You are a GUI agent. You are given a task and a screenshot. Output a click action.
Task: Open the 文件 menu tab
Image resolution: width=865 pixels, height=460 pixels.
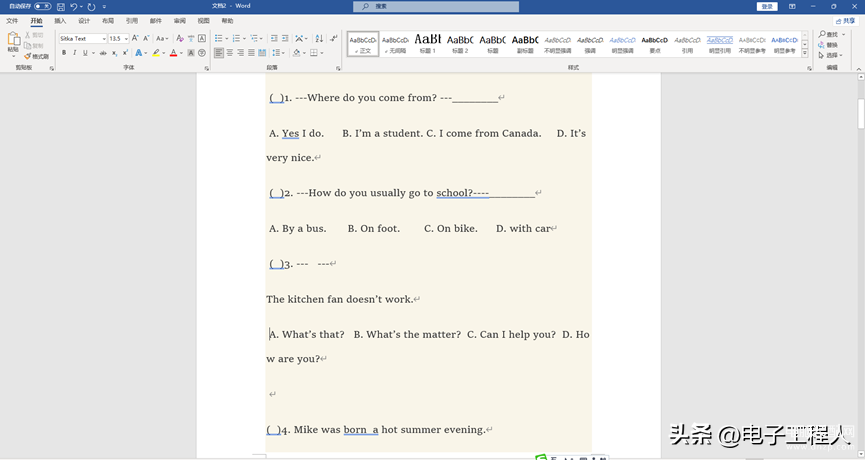pyautogui.click(x=12, y=21)
